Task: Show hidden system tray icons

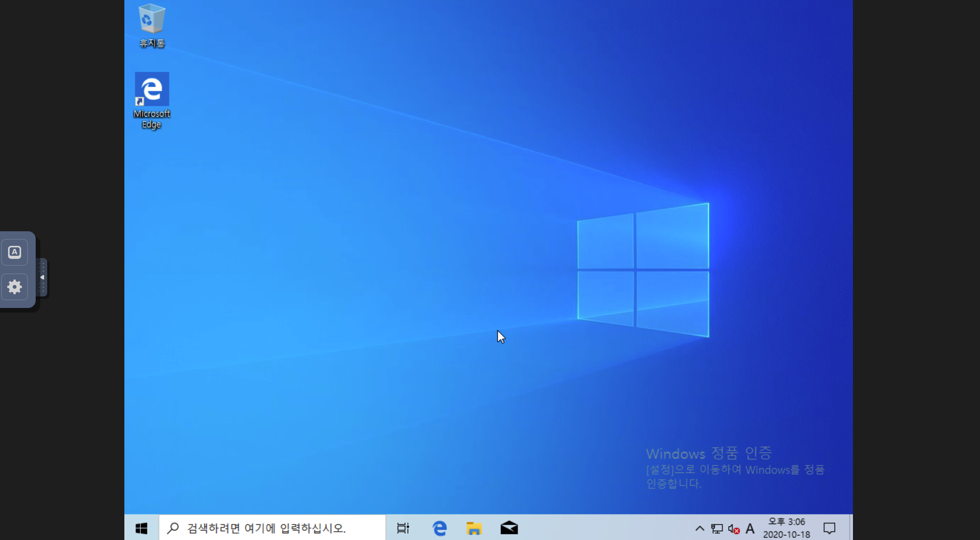Action: [x=699, y=528]
